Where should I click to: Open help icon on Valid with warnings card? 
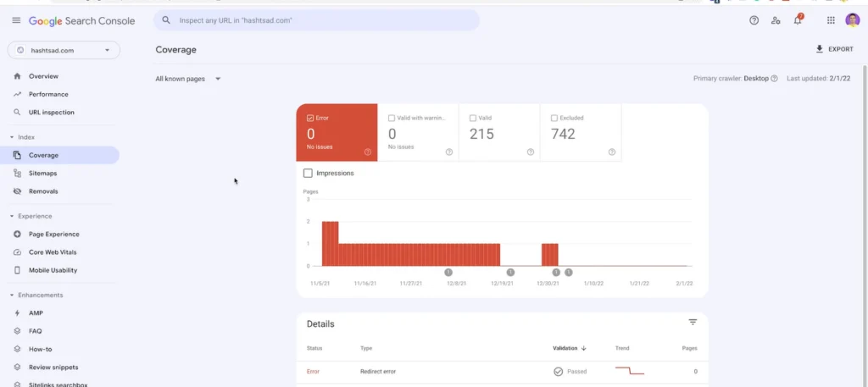tap(449, 152)
